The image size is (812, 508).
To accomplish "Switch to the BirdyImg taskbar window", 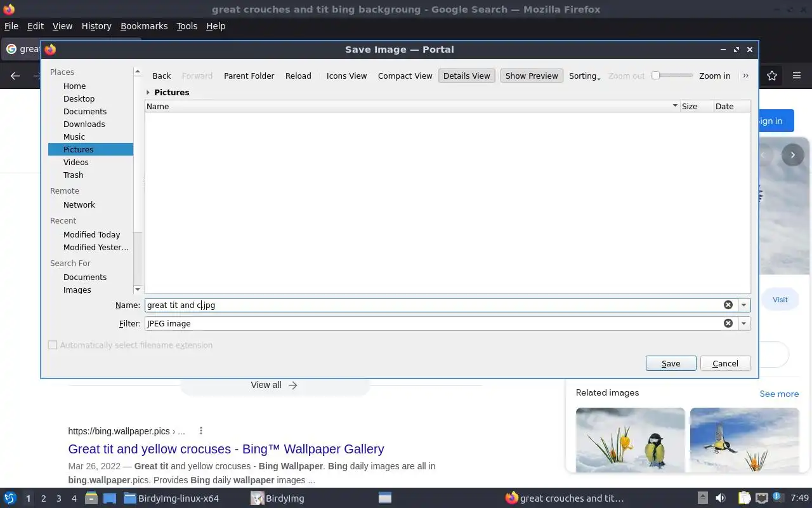I will [278, 498].
